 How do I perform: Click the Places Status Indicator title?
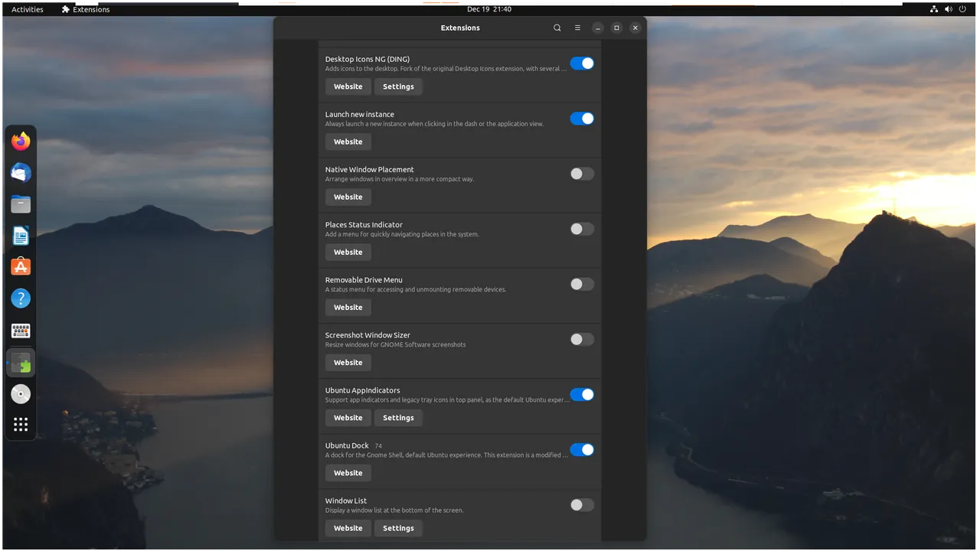[364, 225]
